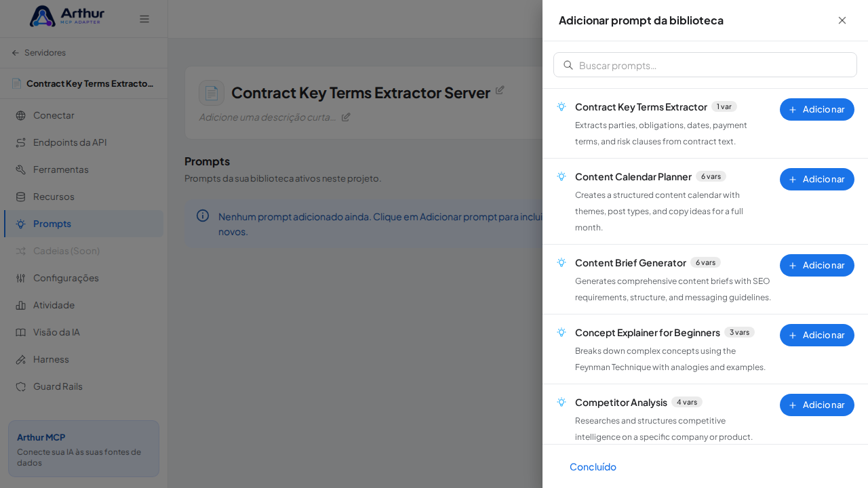
Task: Click the sliders icon next to Configurações
Action: (20, 278)
